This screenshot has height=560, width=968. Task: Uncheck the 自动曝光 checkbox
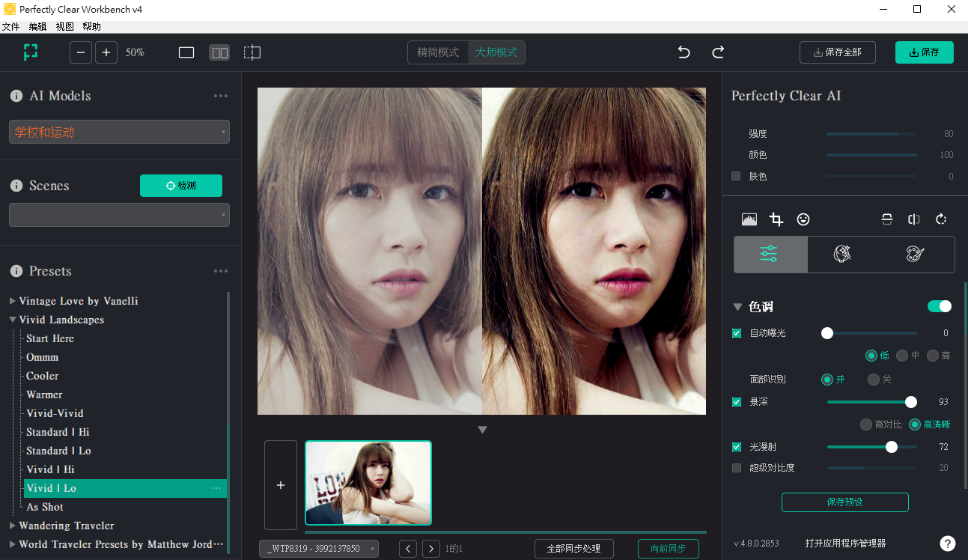[x=737, y=333]
